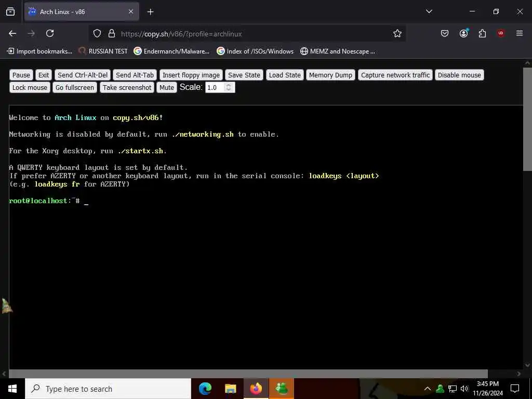Image resolution: width=532 pixels, height=399 pixels.
Task: Open the notification center icon
Action: point(515,389)
